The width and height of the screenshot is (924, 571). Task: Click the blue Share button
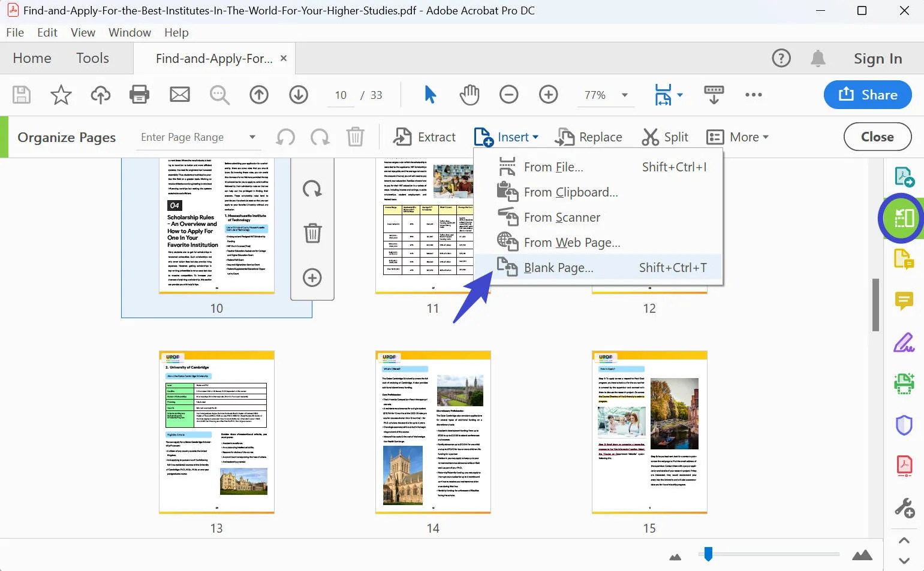867,95
